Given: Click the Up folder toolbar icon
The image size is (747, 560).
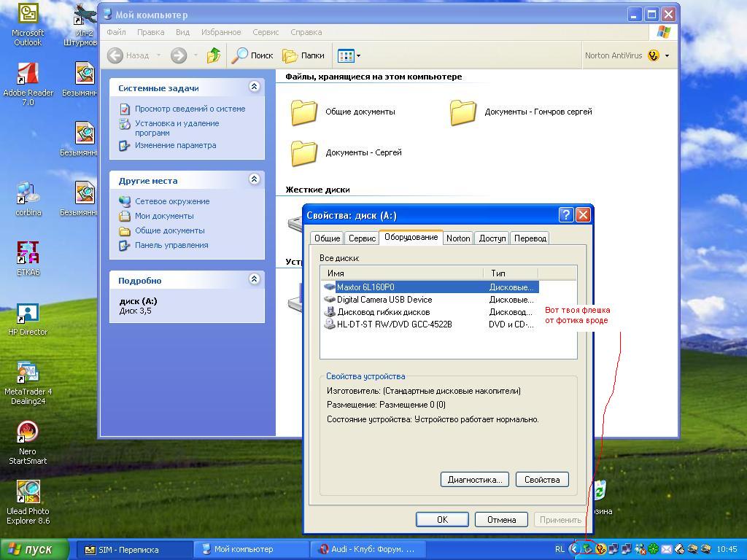Looking at the screenshot, I should [214, 55].
